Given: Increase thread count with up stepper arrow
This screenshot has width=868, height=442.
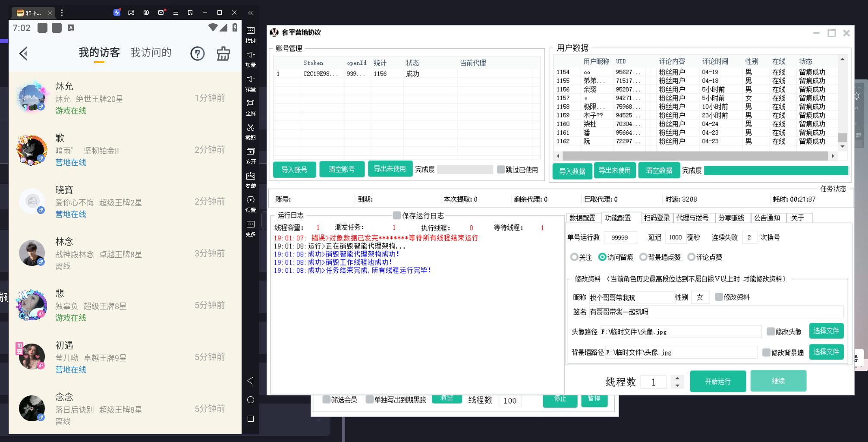Looking at the screenshot, I should [677, 378].
